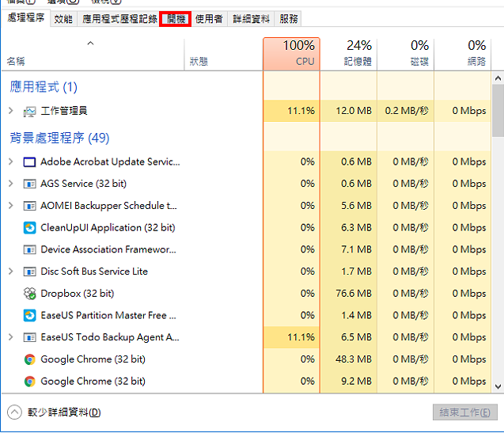Click the scrollbar down arrow
The width and height of the screenshot is (504, 433).
(498, 386)
